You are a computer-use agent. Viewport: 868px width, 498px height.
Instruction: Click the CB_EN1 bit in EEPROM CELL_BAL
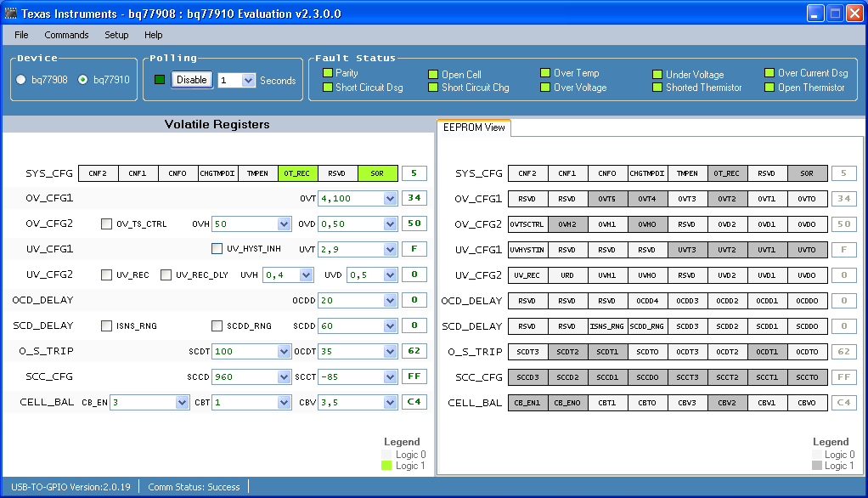(x=527, y=403)
